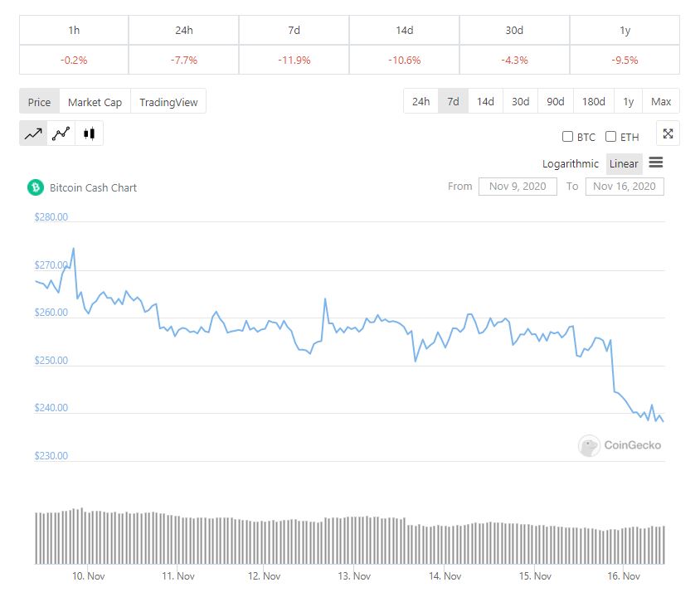
Task: Select the 180d chart range
Action: tap(593, 101)
